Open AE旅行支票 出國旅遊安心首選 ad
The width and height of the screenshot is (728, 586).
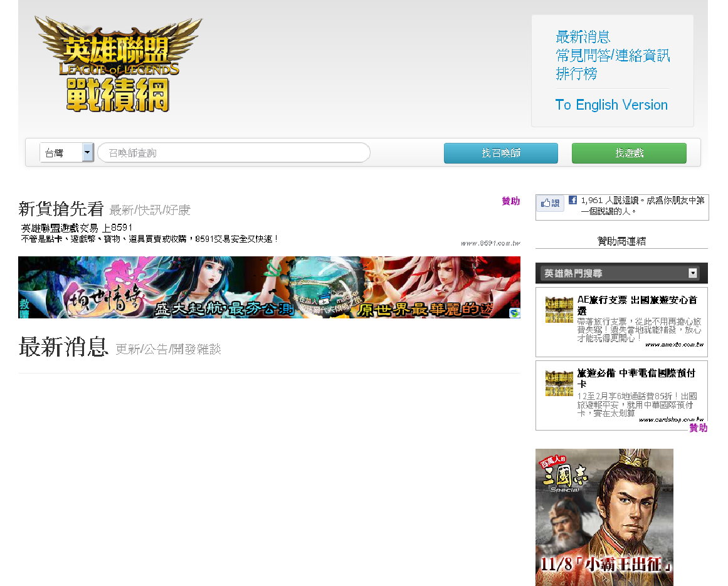click(x=637, y=305)
